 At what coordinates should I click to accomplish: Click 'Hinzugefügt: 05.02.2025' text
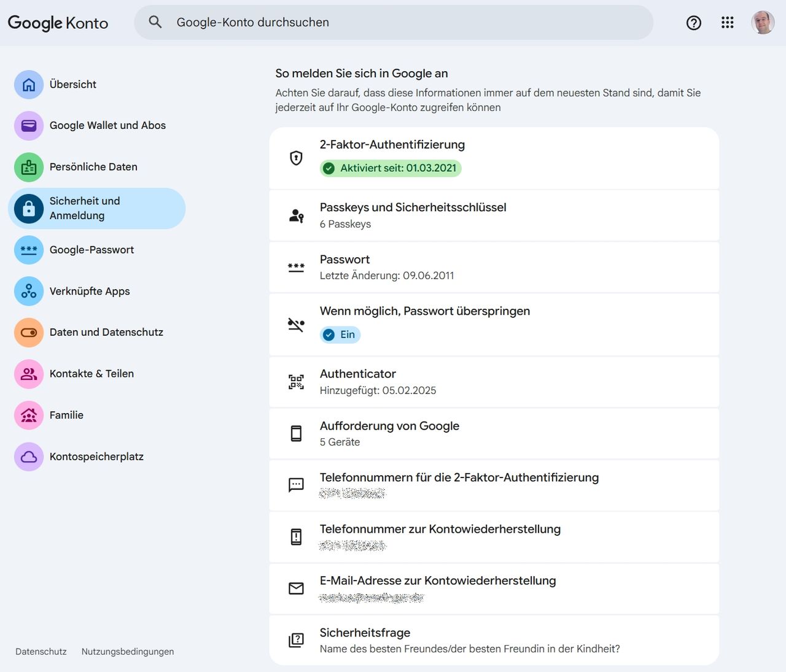coord(378,390)
